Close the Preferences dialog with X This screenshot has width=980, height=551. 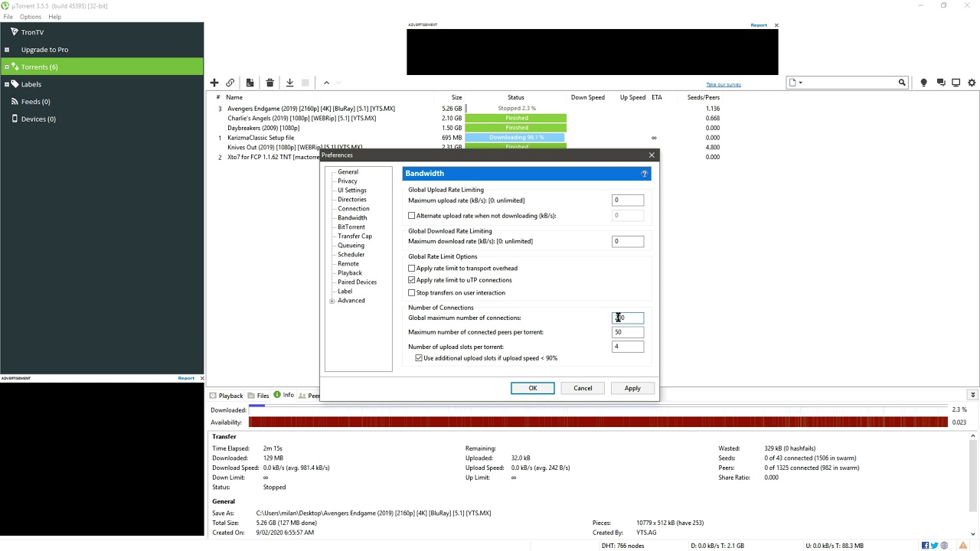[x=652, y=155]
